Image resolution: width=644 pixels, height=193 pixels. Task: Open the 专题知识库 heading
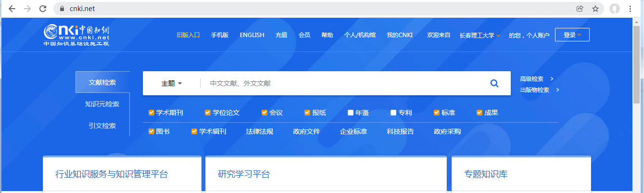[x=486, y=174]
